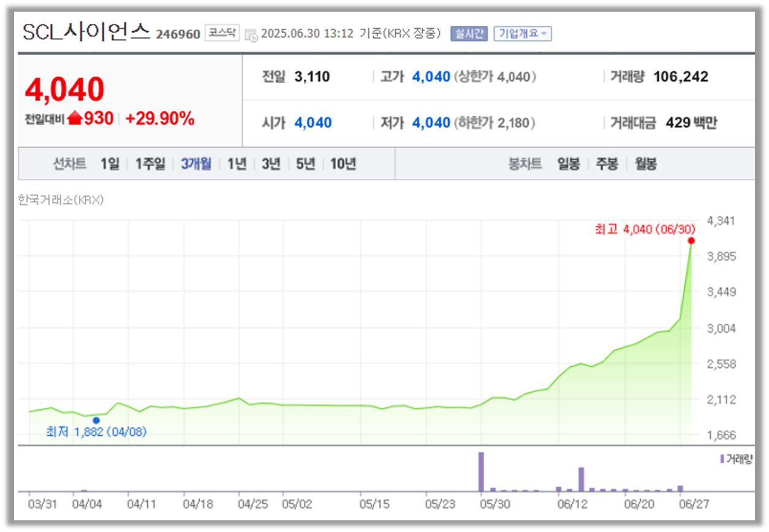This screenshot has width=769, height=532.
Task: Click the clock icon beside the date
Action: coord(251,35)
